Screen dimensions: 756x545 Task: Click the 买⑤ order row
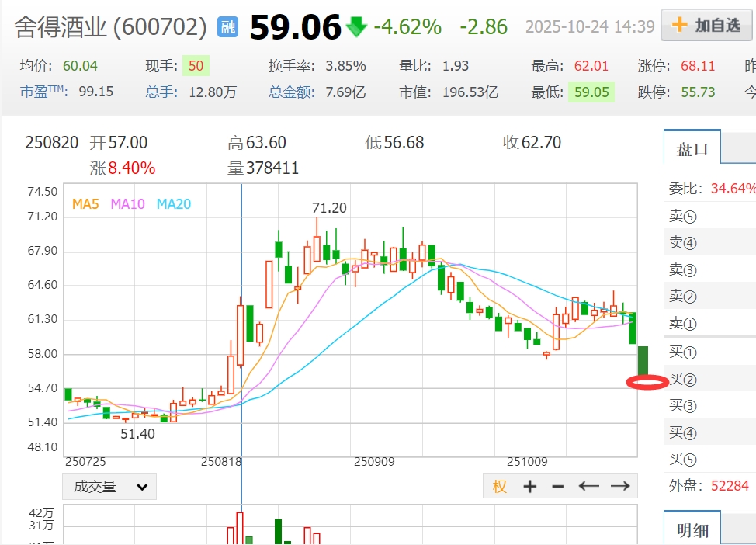[x=710, y=459]
